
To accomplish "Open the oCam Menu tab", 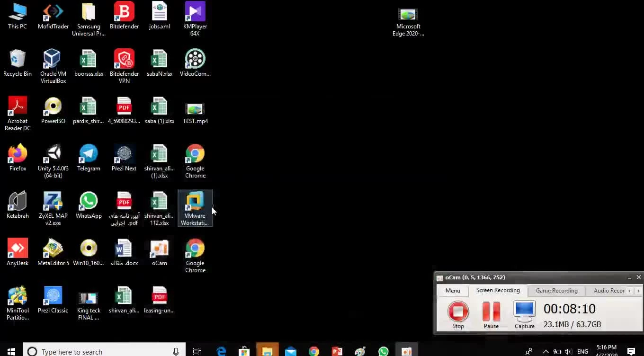I will click(453, 291).
